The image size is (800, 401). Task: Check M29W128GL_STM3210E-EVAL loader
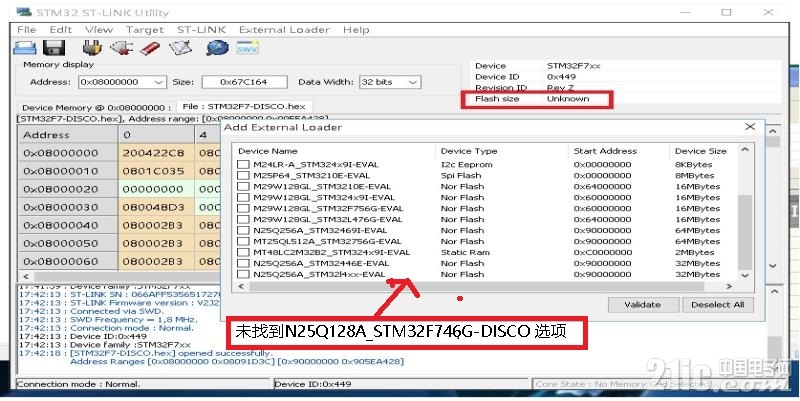(243, 187)
